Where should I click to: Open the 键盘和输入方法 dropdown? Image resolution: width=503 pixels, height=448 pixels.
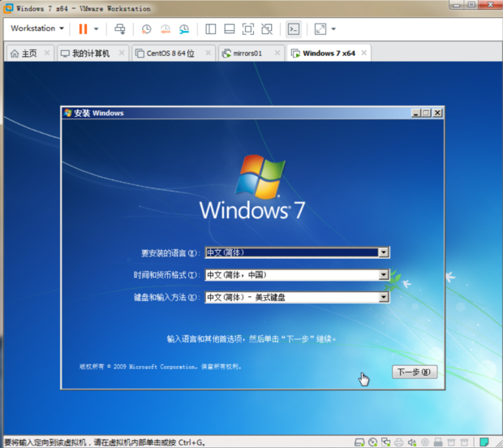coord(384,297)
